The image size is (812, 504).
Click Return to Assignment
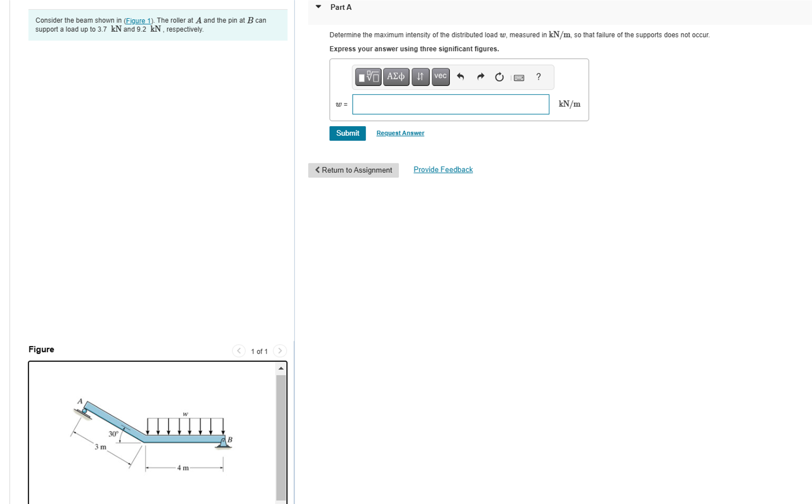[x=353, y=170]
